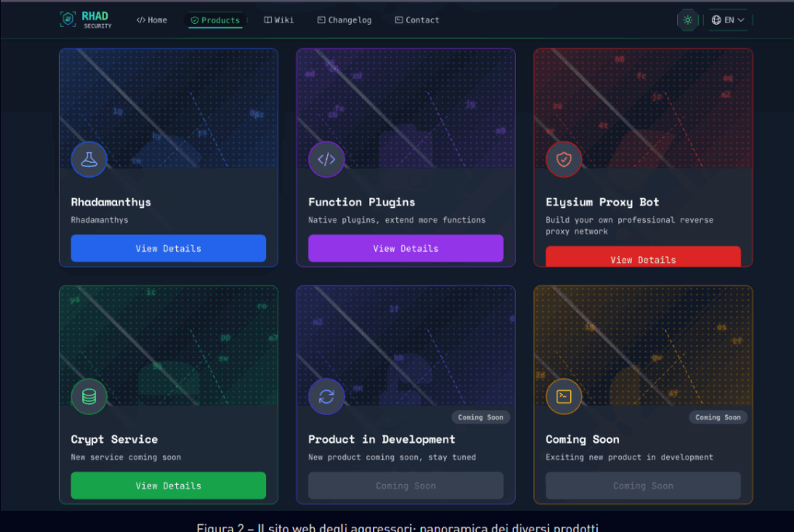Screen dimensions: 794x532
Task: Navigate to the Contact page
Action: coord(417,20)
